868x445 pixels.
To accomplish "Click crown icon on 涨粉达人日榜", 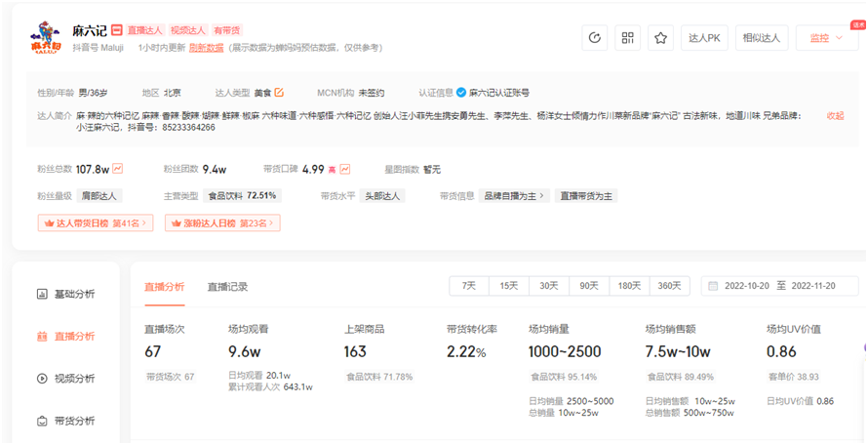I will (177, 223).
